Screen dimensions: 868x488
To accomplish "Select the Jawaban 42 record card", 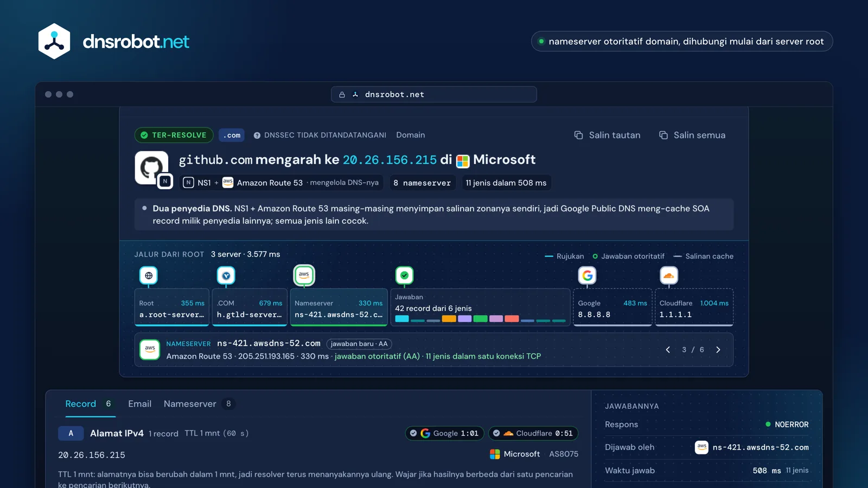I will (x=480, y=307).
